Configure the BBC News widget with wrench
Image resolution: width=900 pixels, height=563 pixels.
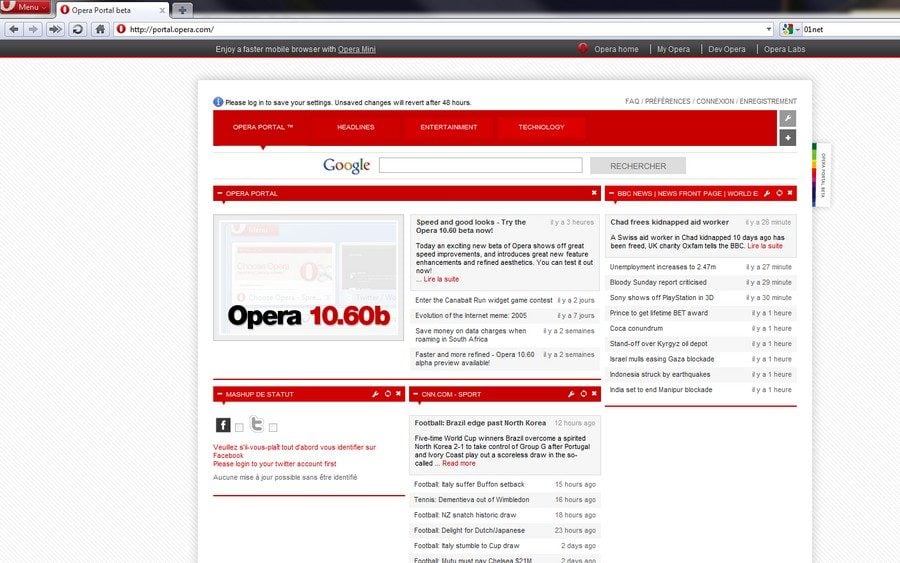[x=767, y=193]
